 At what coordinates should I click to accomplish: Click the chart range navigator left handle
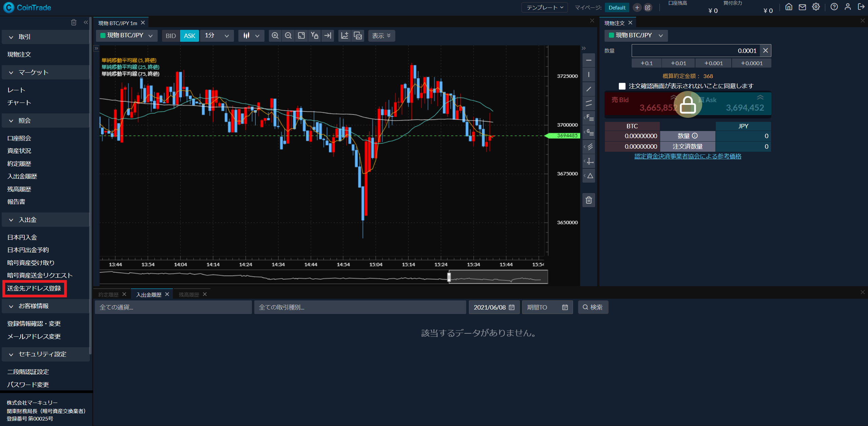(449, 277)
